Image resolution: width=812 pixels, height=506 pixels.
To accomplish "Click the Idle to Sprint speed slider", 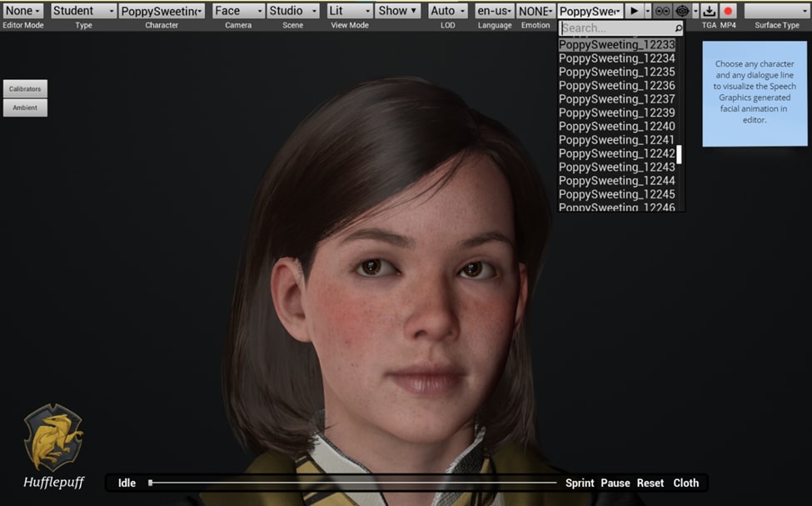I will [353, 483].
